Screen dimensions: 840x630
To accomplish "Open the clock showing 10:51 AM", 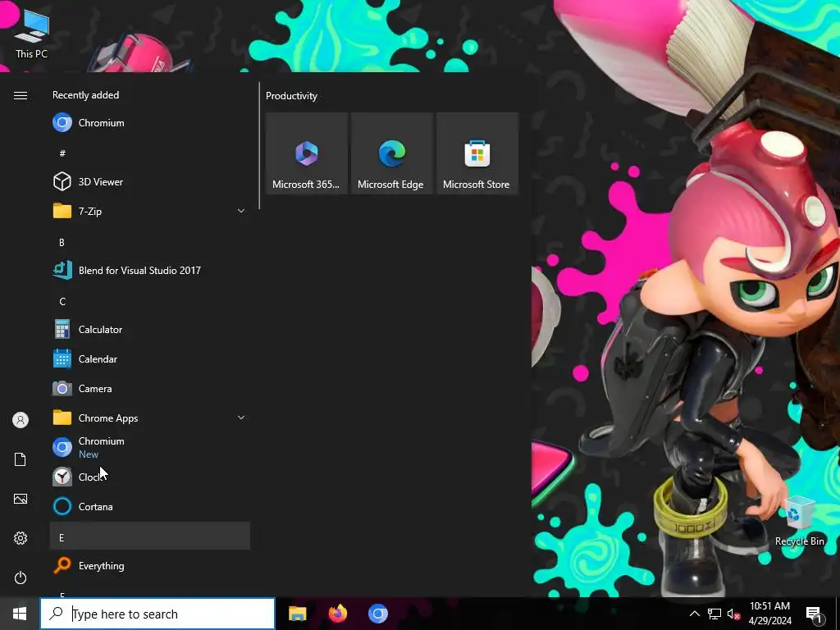I will [x=769, y=614].
